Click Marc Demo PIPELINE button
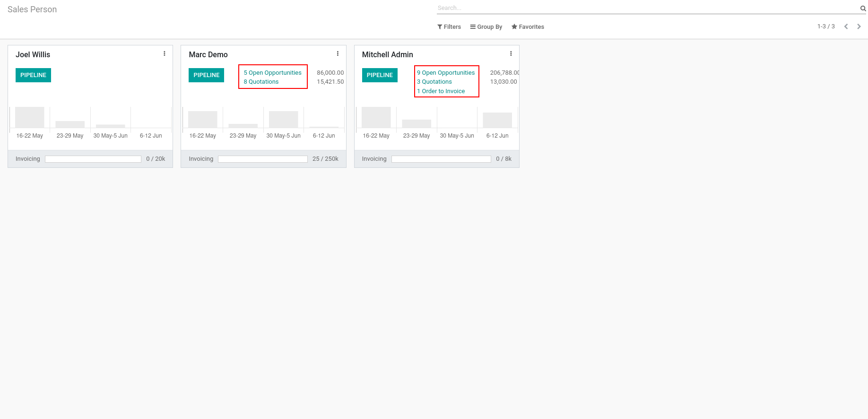The height and width of the screenshot is (419, 868). (207, 75)
